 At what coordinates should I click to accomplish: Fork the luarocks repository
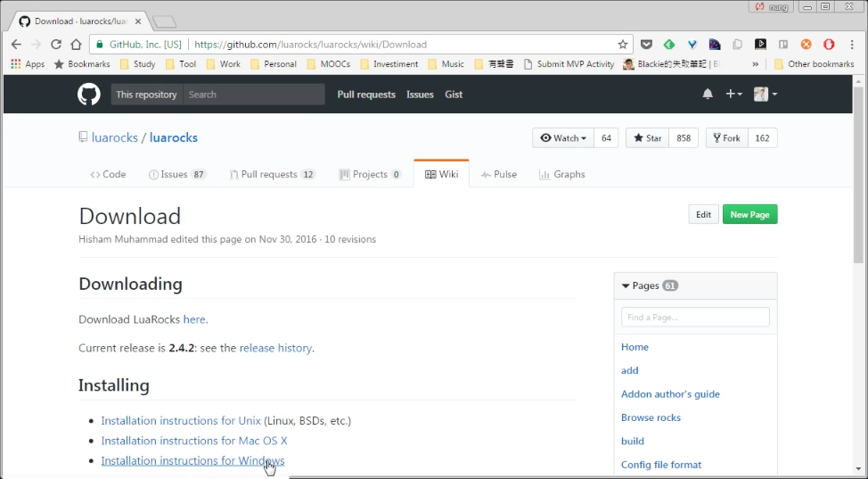[x=727, y=138]
